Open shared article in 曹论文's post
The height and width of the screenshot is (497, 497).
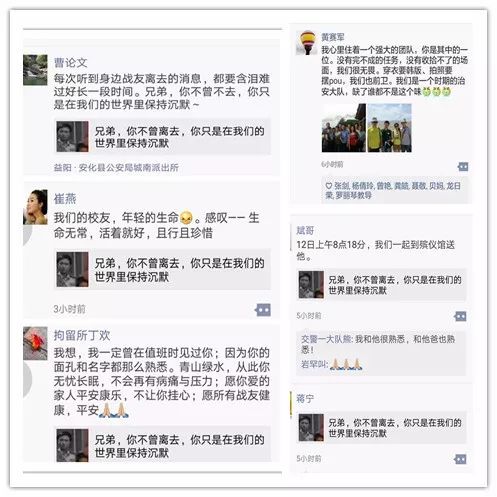162,137
